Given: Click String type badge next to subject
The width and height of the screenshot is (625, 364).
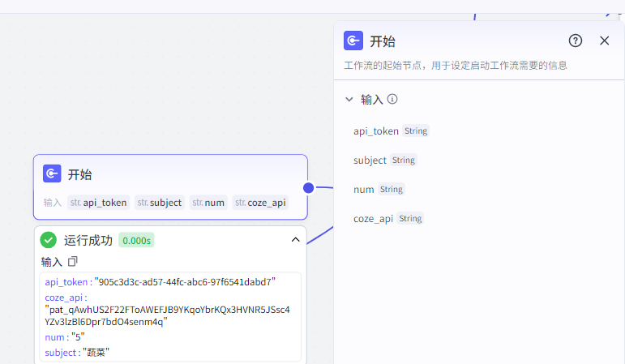Looking at the screenshot, I should click(404, 160).
